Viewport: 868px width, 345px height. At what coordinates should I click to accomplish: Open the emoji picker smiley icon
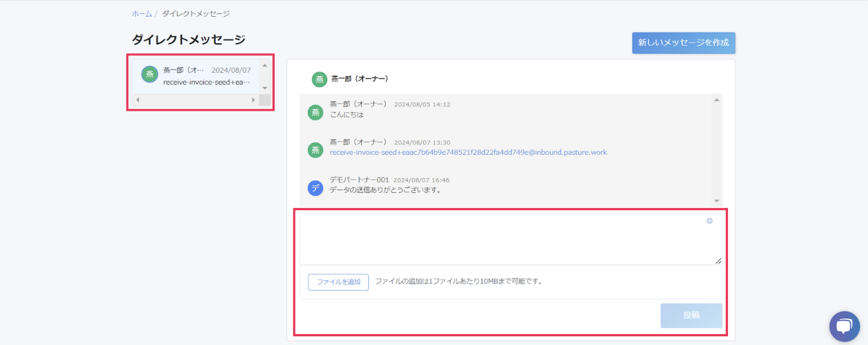pyautogui.click(x=709, y=221)
